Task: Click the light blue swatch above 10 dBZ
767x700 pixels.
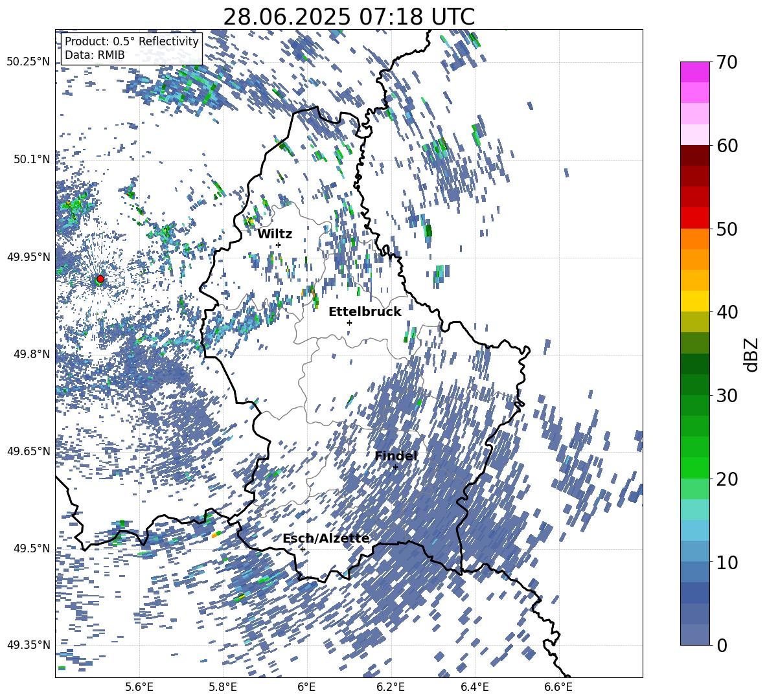Action: [x=694, y=552]
